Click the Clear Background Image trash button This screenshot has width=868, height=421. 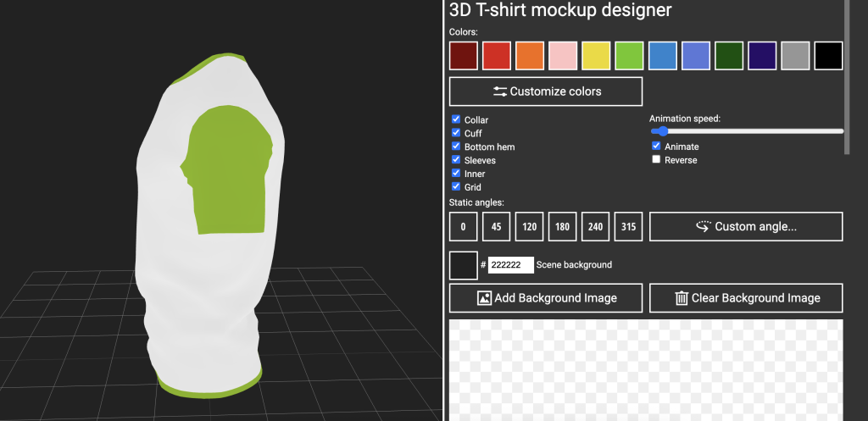click(746, 298)
